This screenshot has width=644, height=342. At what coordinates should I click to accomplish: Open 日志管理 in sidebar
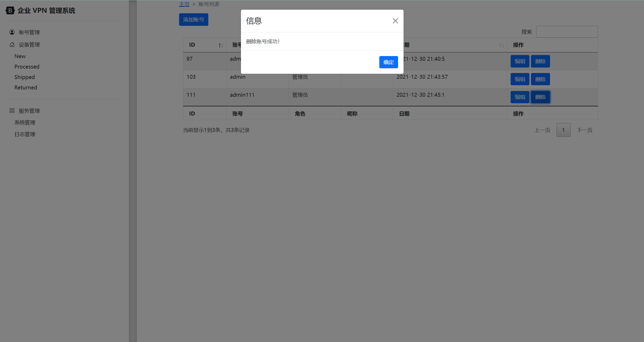25,134
